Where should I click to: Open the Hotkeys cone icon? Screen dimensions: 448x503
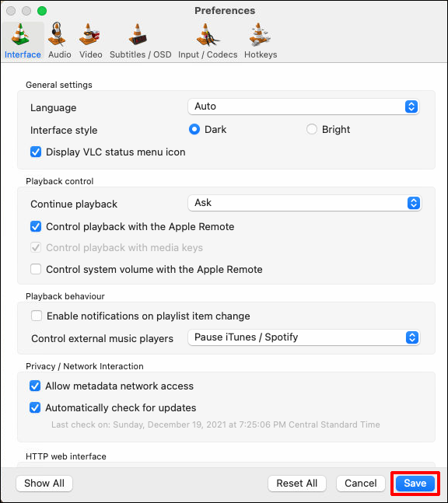tap(259, 34)
